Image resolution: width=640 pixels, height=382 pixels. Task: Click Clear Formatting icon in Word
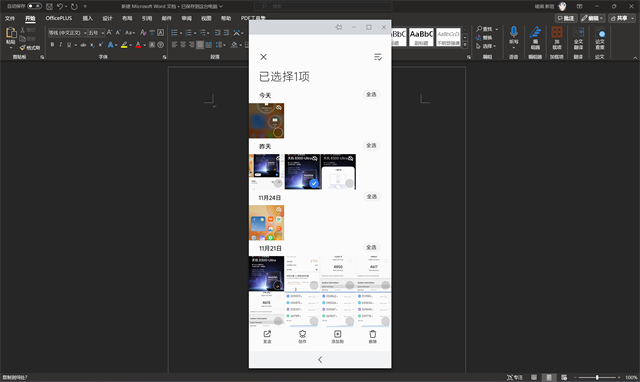point(143,32)
